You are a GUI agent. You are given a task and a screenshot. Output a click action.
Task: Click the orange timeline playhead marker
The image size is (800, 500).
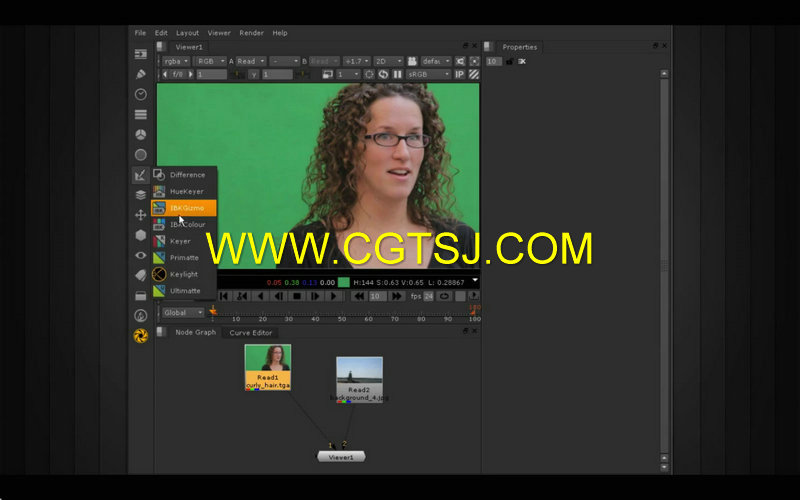point(213,310)
